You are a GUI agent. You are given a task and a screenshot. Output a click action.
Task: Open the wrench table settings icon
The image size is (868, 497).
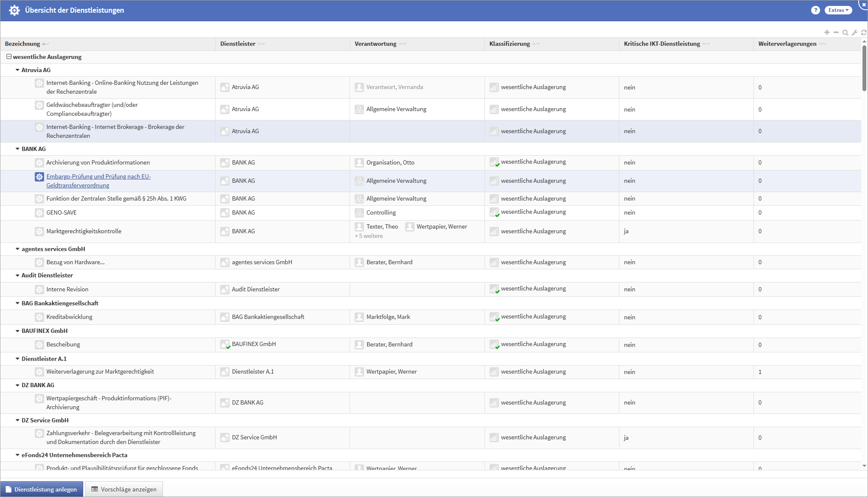pos(854,33)
